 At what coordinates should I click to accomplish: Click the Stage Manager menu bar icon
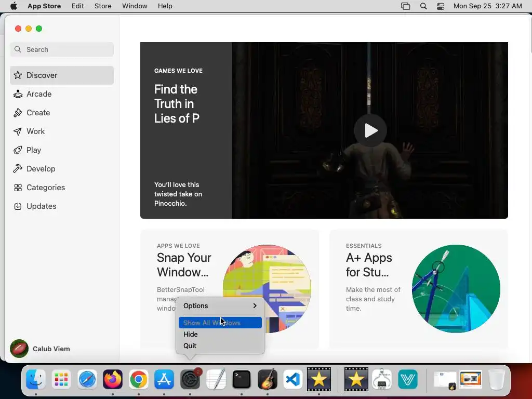click(405, 6)
